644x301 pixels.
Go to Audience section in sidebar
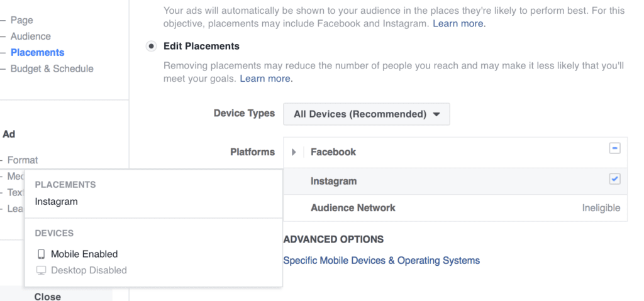(31, 36)
